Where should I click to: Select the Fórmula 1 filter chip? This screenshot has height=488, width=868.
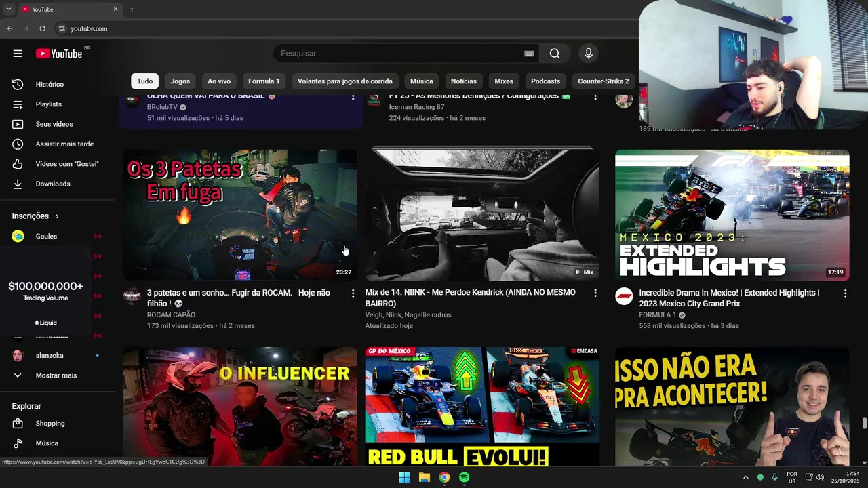[264, 81]
